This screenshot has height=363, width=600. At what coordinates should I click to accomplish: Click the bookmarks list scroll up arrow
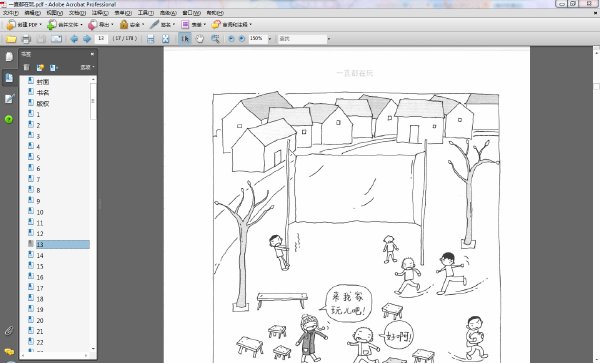coord(93,79)
